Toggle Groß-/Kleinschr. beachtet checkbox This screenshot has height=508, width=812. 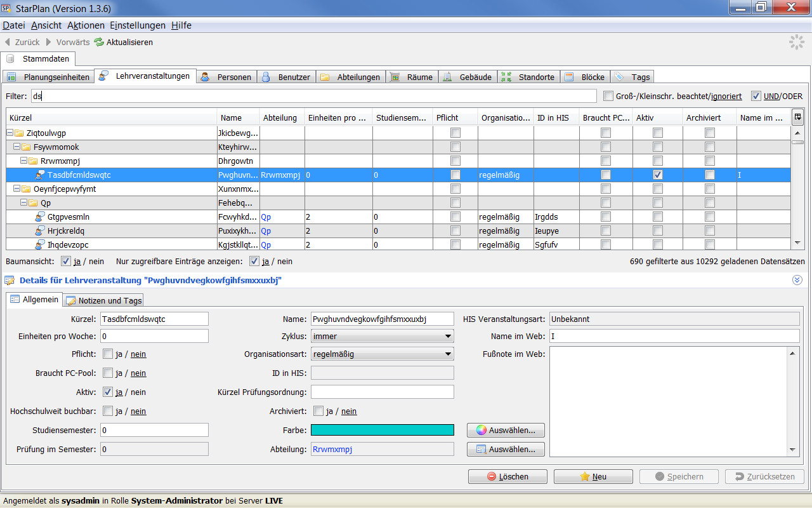(x=608, y=96)
